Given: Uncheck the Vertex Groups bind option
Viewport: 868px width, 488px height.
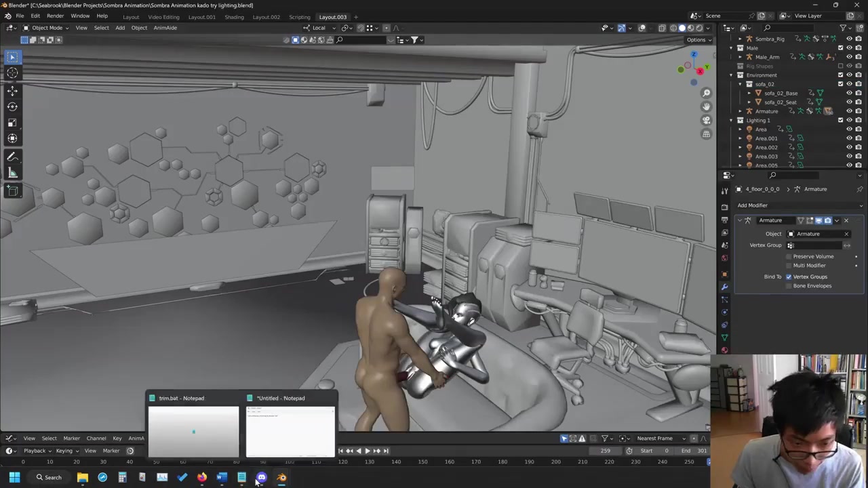Looking at the screenshot, I should 789,277.
